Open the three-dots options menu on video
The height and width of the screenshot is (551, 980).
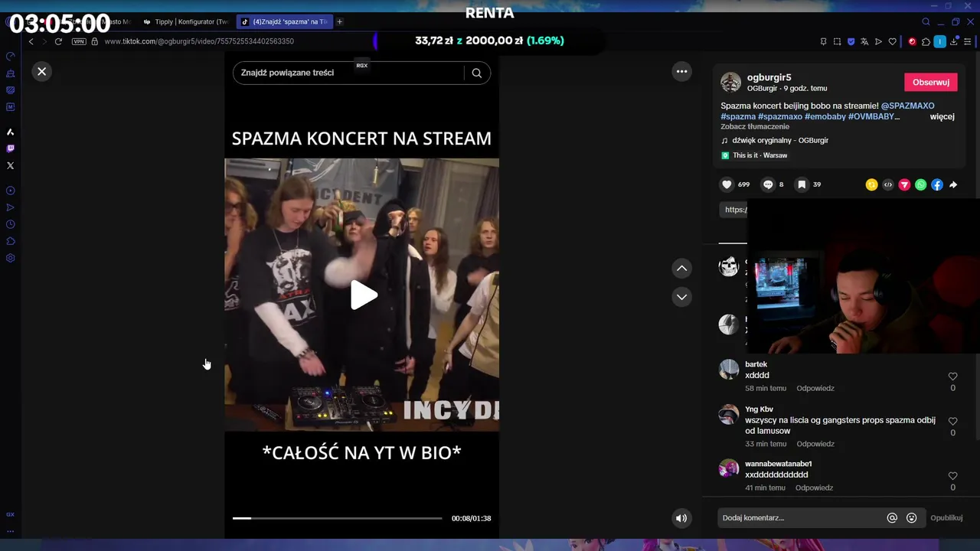[681, 71]
